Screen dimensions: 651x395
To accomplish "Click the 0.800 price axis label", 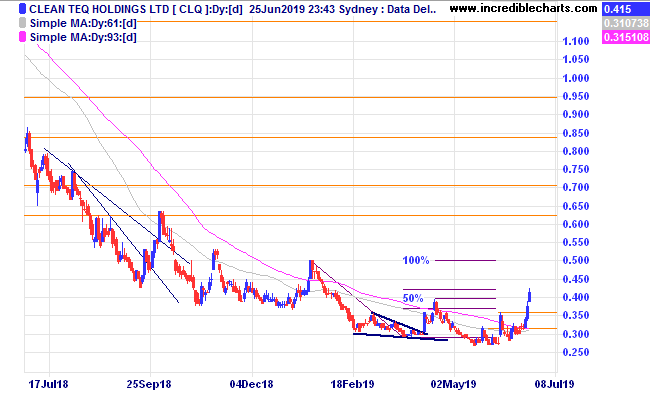I will click(575, 151).
